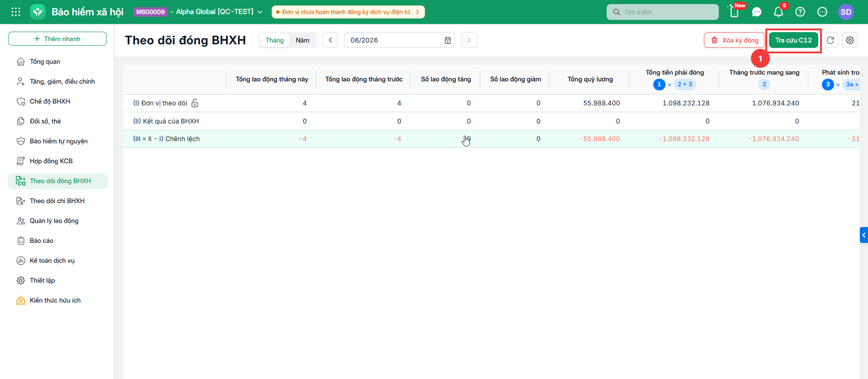Image resolution: width=868 pixels, height=379 pixels.
Task: Click the 55.988.400 salary fund value
Action: tap(601, 103)
